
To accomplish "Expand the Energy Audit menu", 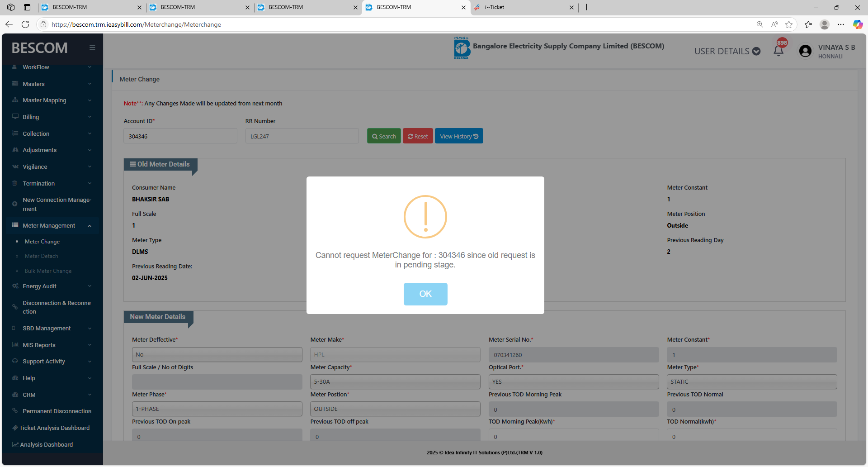I will coord(52,286).
